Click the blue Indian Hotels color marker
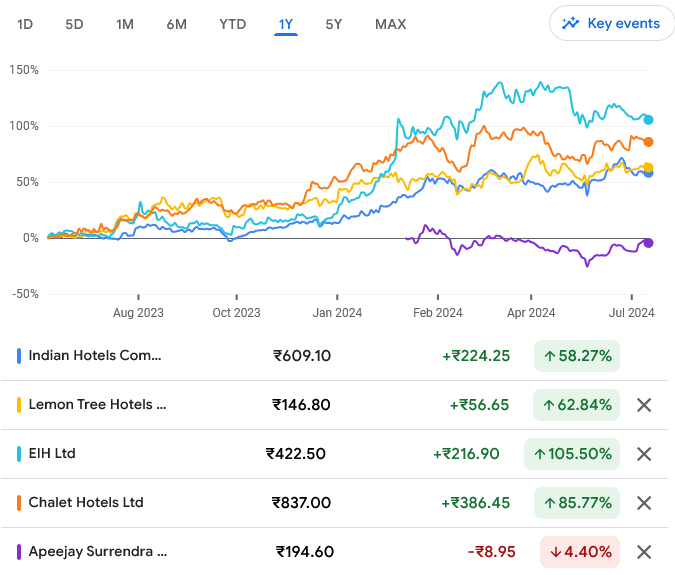675x575 pixels. [19, 356]
